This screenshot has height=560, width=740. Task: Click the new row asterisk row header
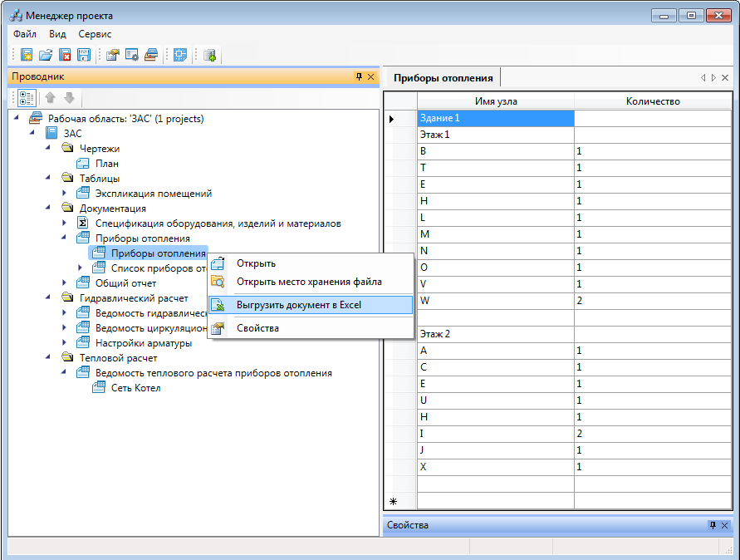coord(400,501)
